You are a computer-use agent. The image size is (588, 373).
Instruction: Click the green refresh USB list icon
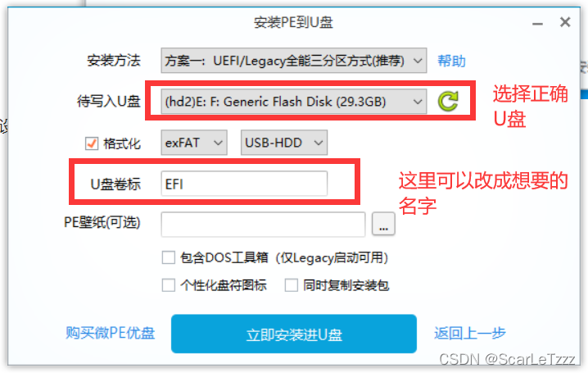coord(448,101)
